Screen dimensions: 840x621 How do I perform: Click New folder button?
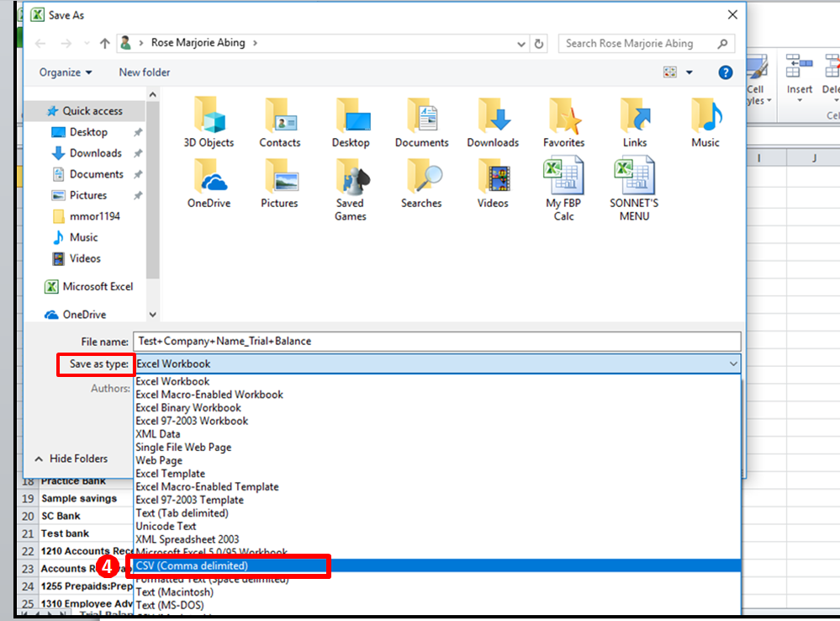click(x=144, y=72)
